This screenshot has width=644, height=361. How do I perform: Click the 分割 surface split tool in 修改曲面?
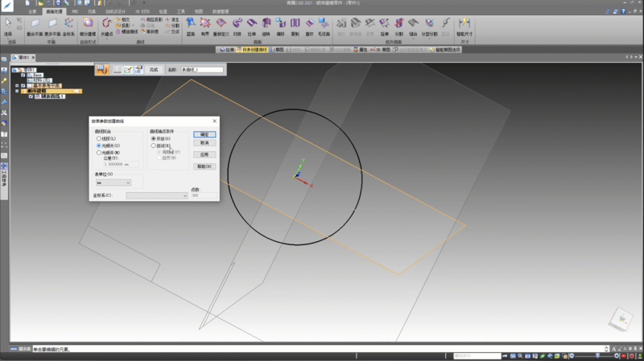(x=398, y=27)
